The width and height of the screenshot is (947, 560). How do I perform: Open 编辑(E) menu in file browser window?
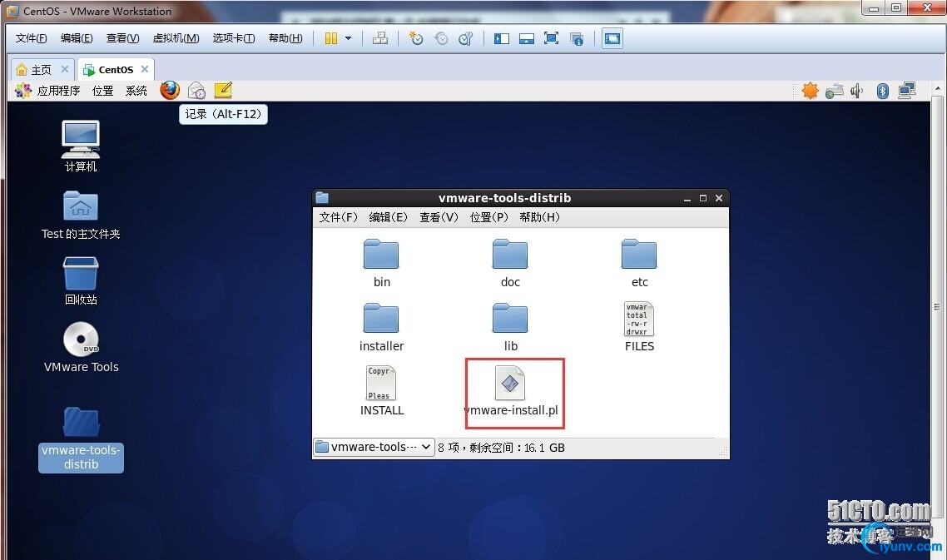(x=389, y=217)
